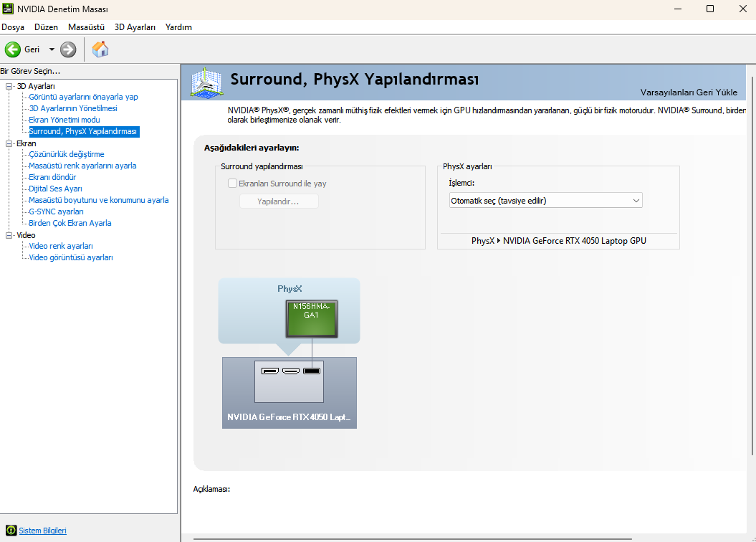Click the filled black connector icon on GPU

tap(312, 371)
